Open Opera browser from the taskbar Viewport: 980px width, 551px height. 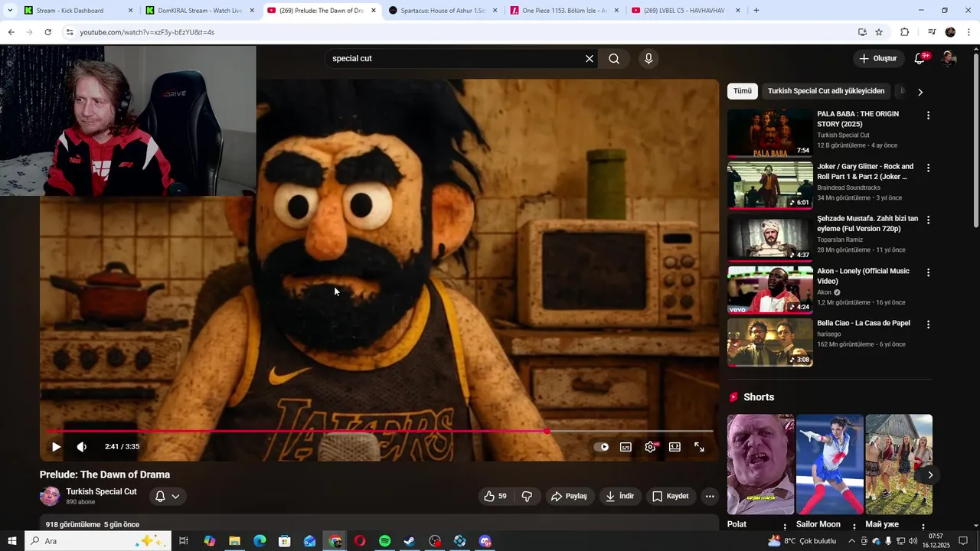(360, 541)
